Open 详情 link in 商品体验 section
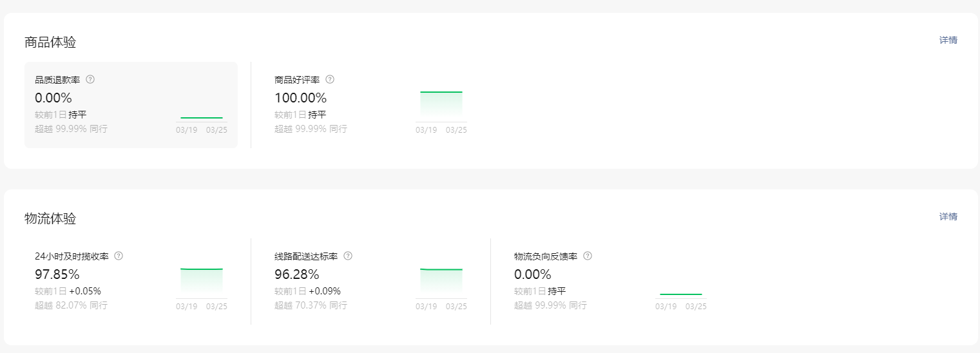Image resolution: width=980 pixels, height=353 pixels. click(948, 40)
